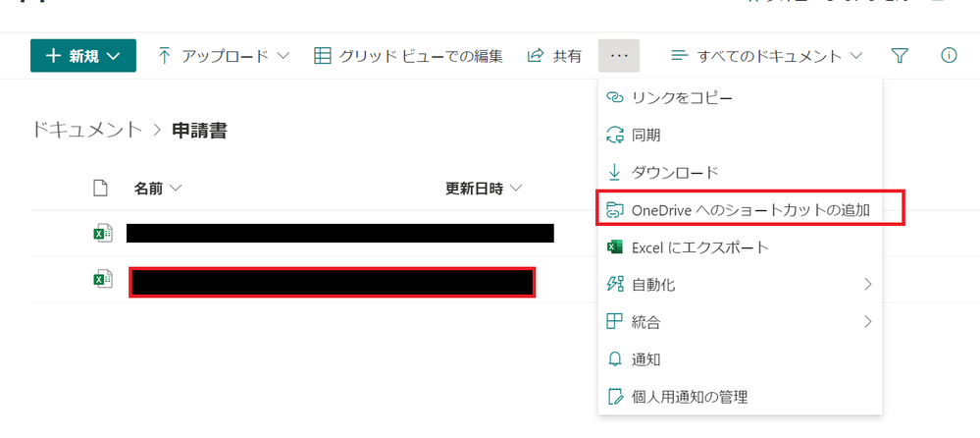Click the second Excel file icon
This screenshot has height=438, width=980.
tap(102, 279)
